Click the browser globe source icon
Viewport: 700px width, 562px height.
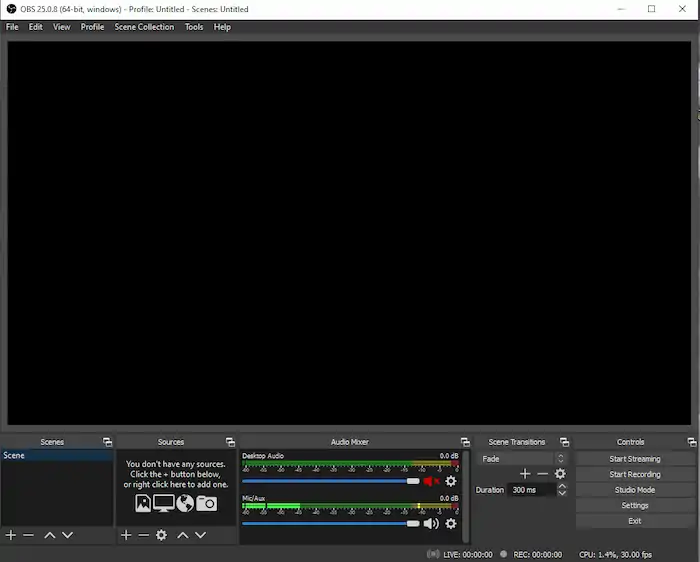185,504
